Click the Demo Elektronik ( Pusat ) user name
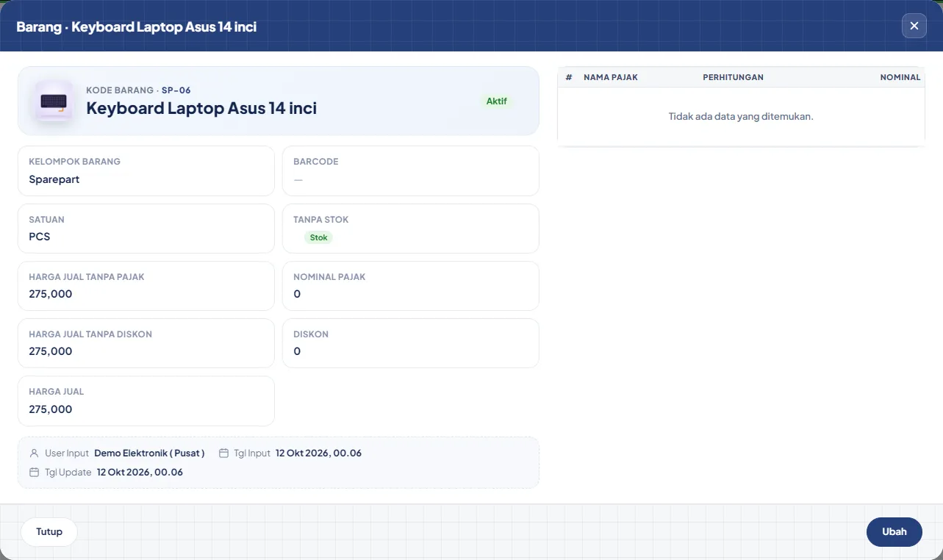Image resolution: width=943 pixels, height=560 pixels. click(149, 453)
